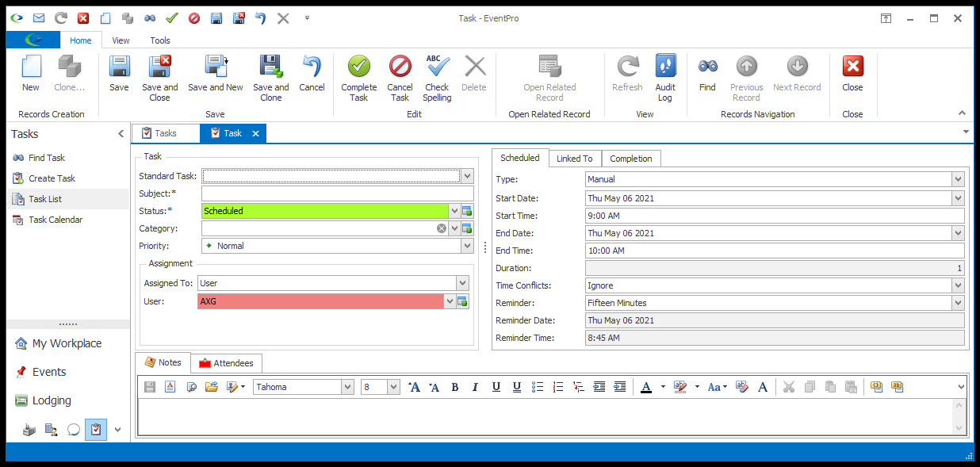Open the Type dropdown on the Scheduled tab
The image size is (980, 467).
(959, 179)
